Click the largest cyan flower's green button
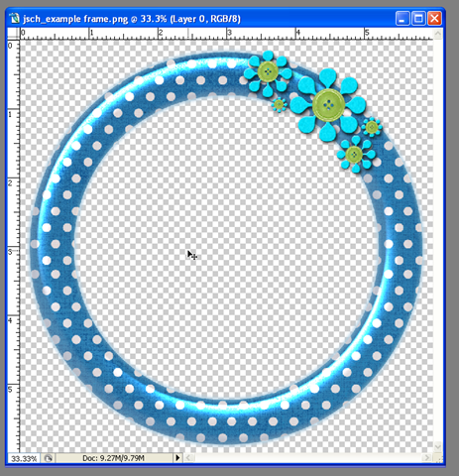The image size is (459, 476). pos(328,105)
